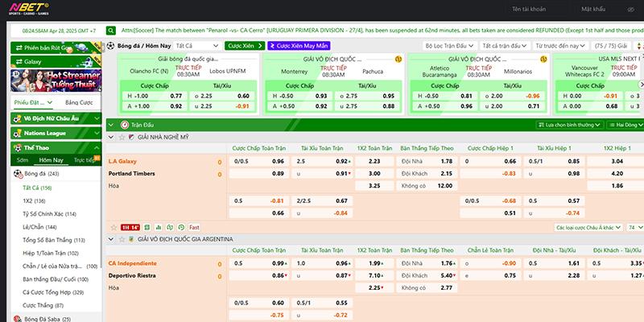Select Lẻ/Chẵn (144) market

39,227
